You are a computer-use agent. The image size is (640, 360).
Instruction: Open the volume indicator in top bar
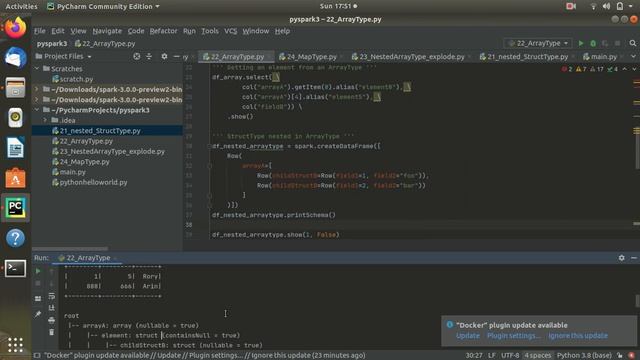607,6
